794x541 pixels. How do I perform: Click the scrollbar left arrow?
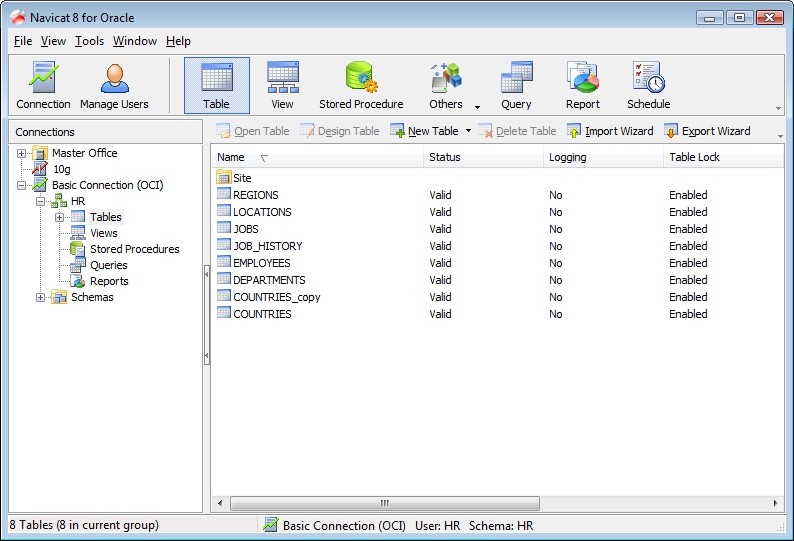[x=220, y=503]
